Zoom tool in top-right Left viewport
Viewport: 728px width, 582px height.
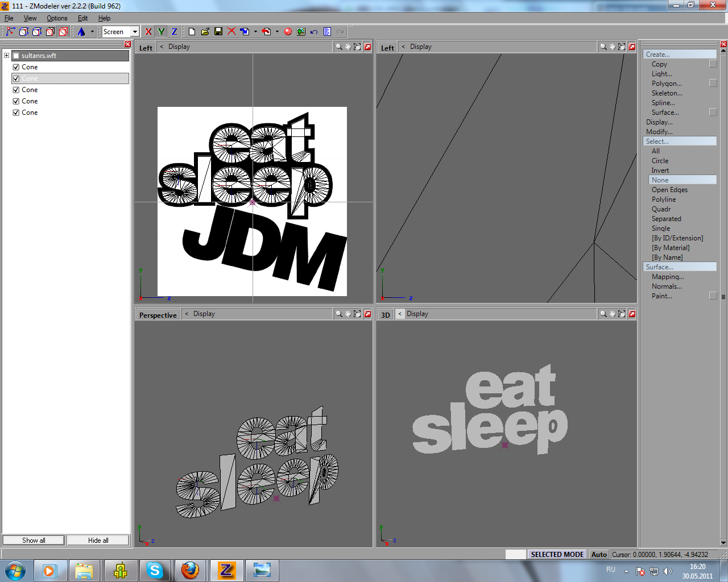[x=603, y=47]
